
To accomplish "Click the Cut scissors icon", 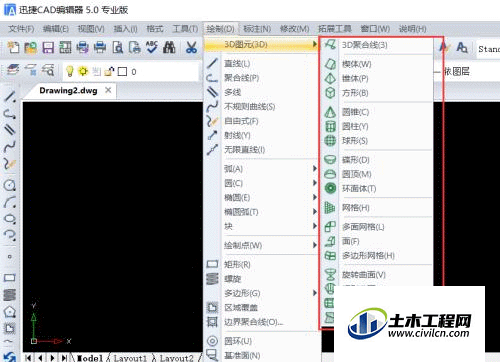I will tap(191, 47).
